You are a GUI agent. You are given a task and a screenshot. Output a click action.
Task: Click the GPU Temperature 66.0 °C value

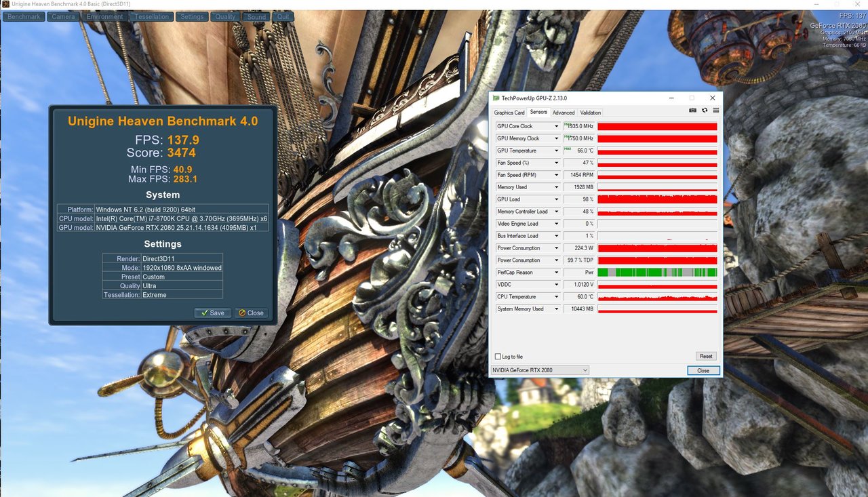[579, 151]
